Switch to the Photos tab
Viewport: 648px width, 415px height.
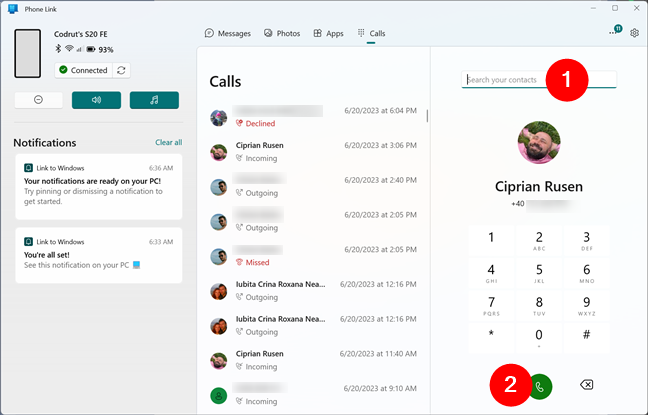click(x=282, y=33)
